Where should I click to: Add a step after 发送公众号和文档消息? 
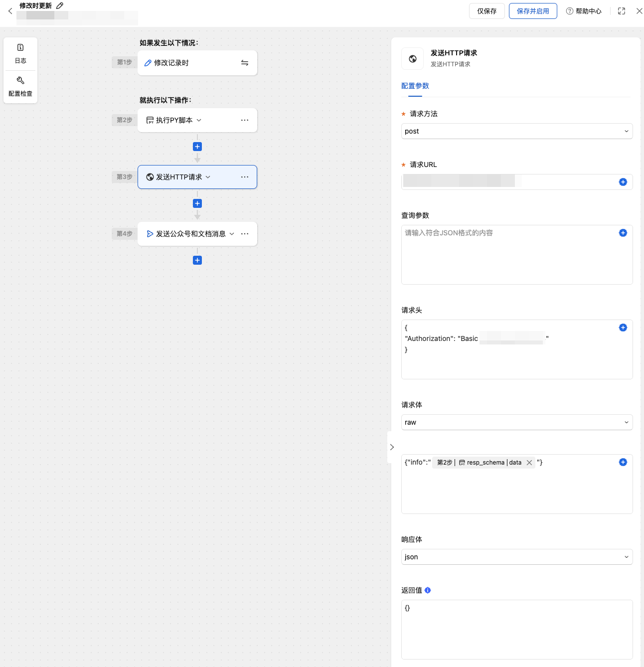197,260
